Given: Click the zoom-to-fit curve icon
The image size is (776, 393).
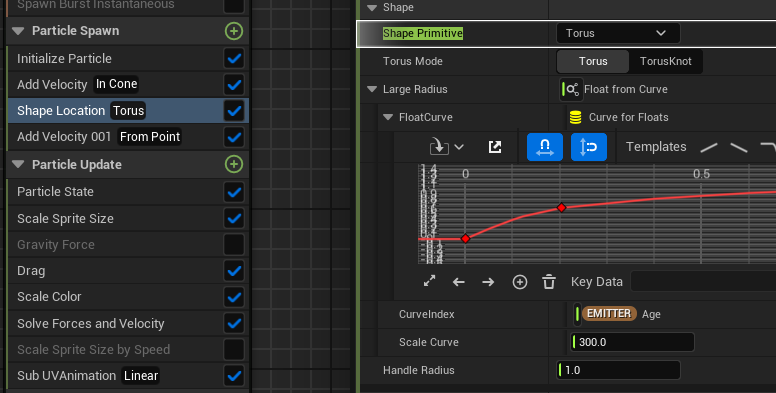Looking at the screenshot, I should tap(430, 282).
